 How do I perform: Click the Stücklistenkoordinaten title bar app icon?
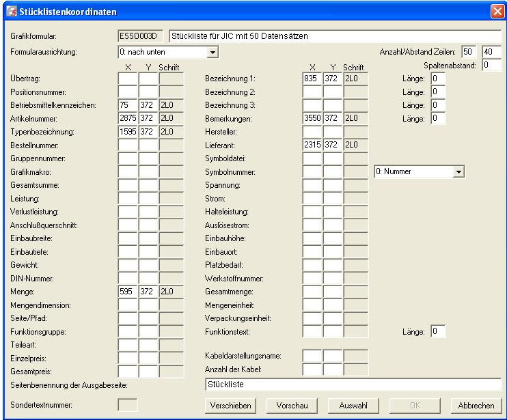tap(12, 12)
